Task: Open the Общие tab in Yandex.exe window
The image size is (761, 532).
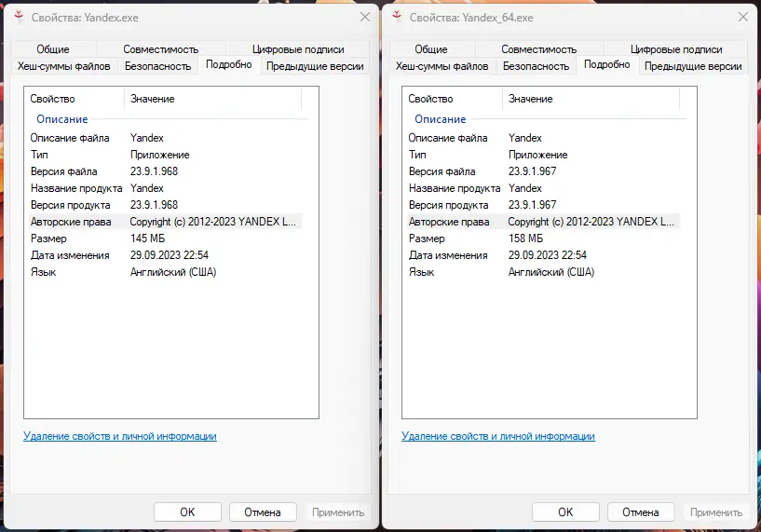Action: (x=53, y=49)
